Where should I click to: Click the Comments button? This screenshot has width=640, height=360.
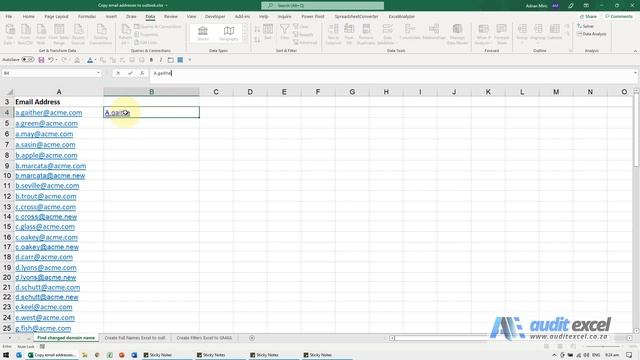pos(619,16)
